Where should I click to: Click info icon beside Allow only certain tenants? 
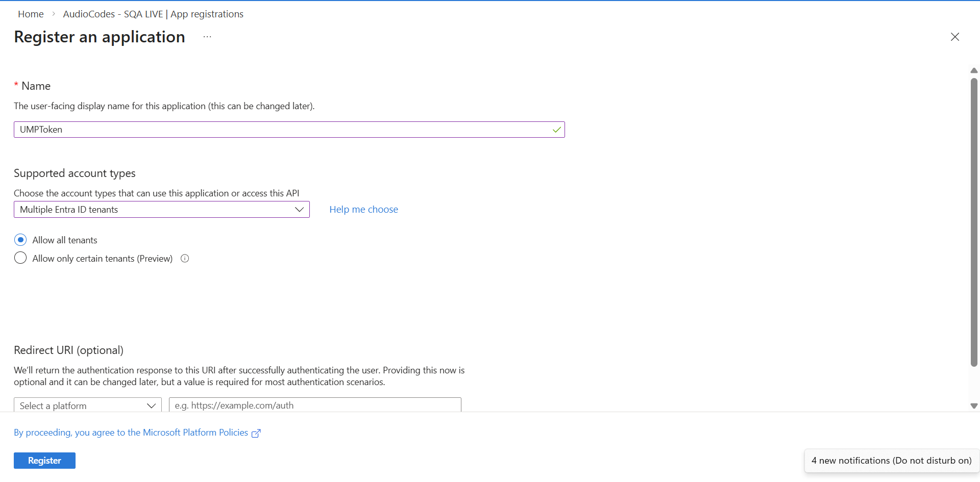coord(185,259)
